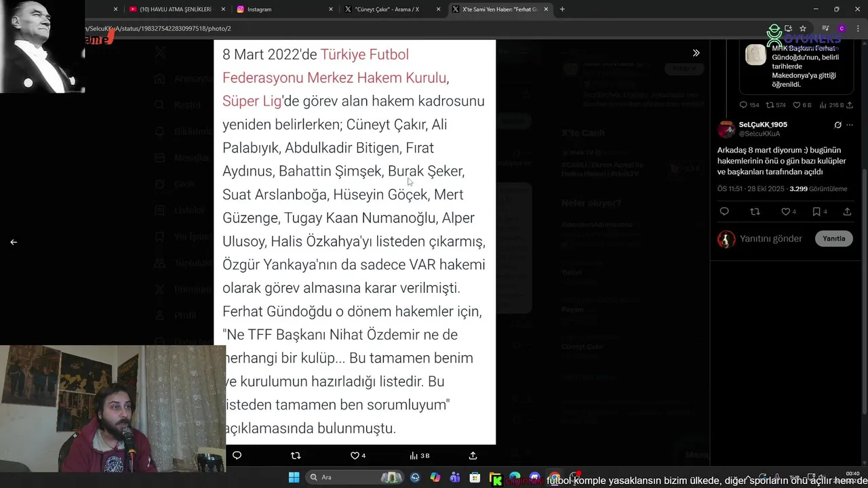This screenshot has height=488, width=868.
Task: Close the Cüneyt Çakır search tab
Action: pyautogui.click(x=439, y=9)
